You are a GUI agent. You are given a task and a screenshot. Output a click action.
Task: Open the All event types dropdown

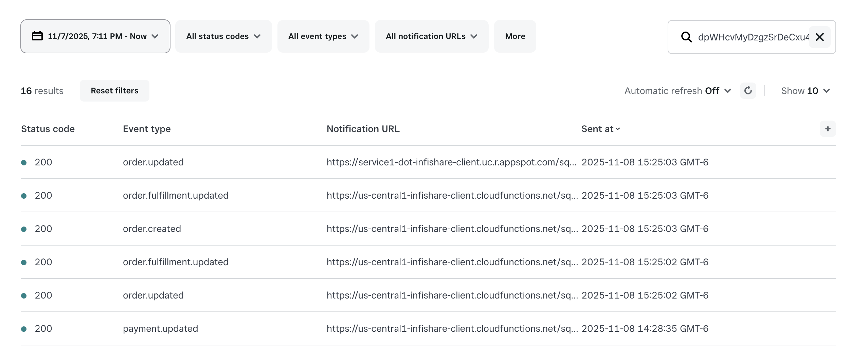click(323, 36)
